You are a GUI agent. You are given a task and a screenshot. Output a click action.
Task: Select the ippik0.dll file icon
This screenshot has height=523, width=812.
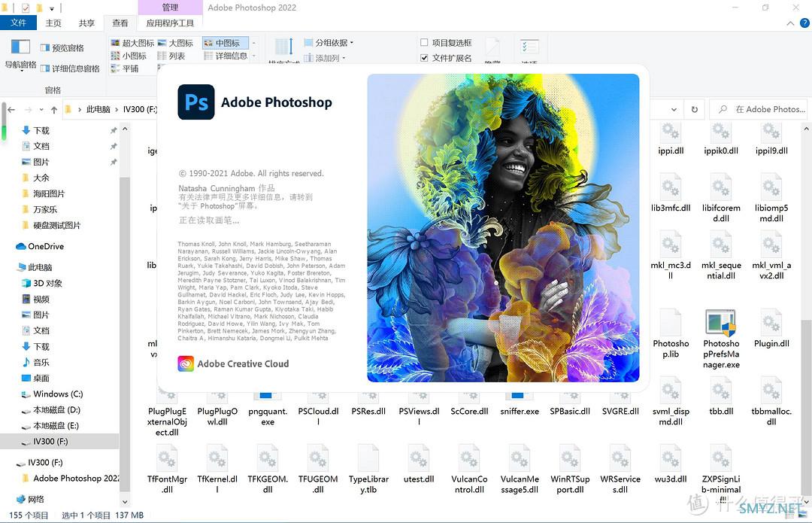721,134
